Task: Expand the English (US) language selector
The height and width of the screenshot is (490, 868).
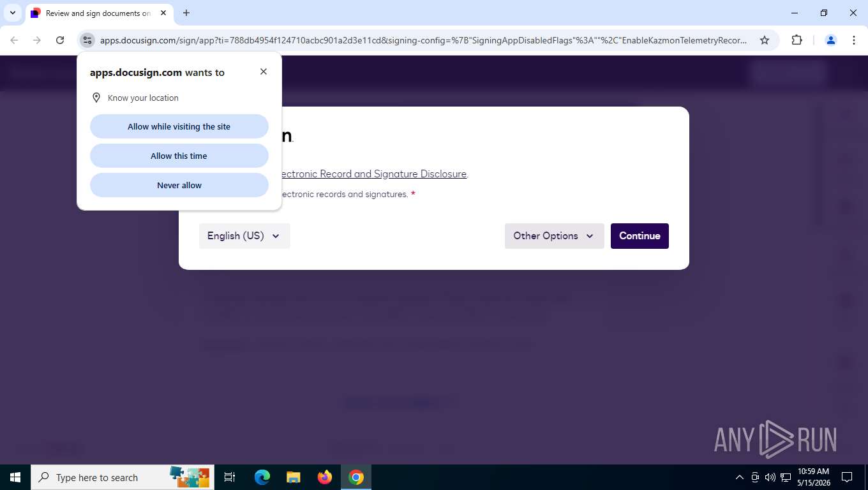Action: (244, 236)
